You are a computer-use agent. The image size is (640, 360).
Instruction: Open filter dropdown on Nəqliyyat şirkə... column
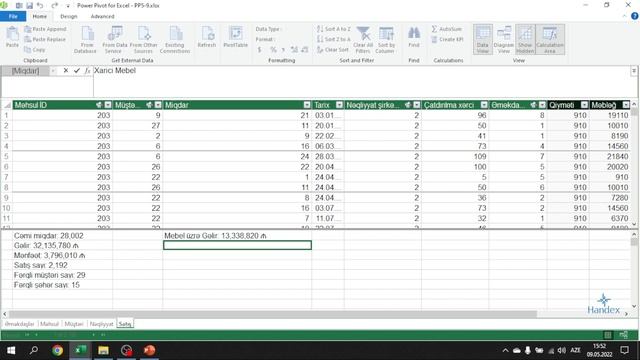[416, 105]
